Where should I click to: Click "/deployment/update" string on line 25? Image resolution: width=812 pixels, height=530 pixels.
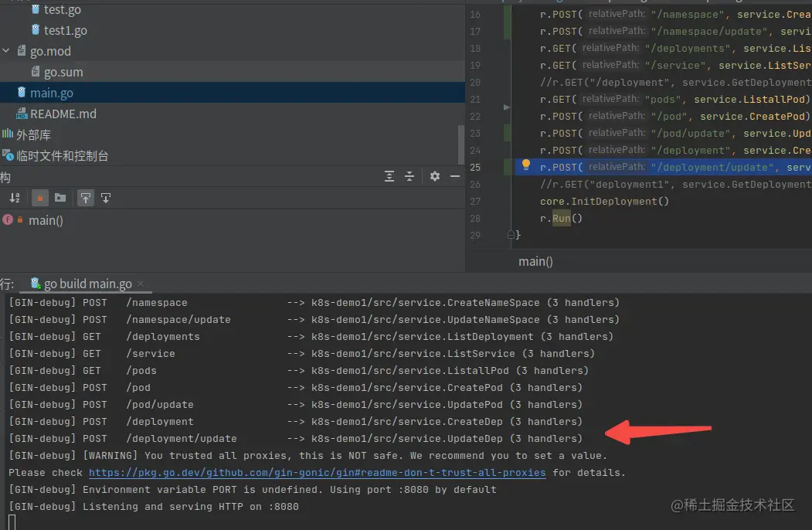[x=712, y=168]
